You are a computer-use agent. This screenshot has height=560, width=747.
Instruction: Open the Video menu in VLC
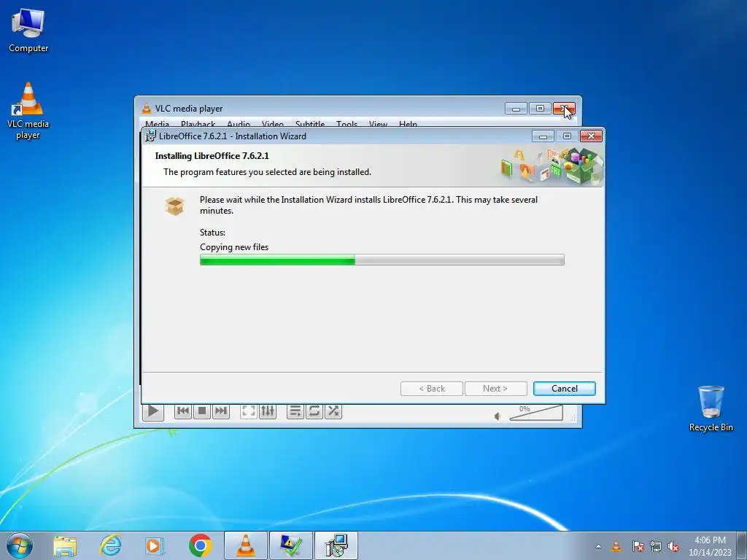tap(273, 123)
